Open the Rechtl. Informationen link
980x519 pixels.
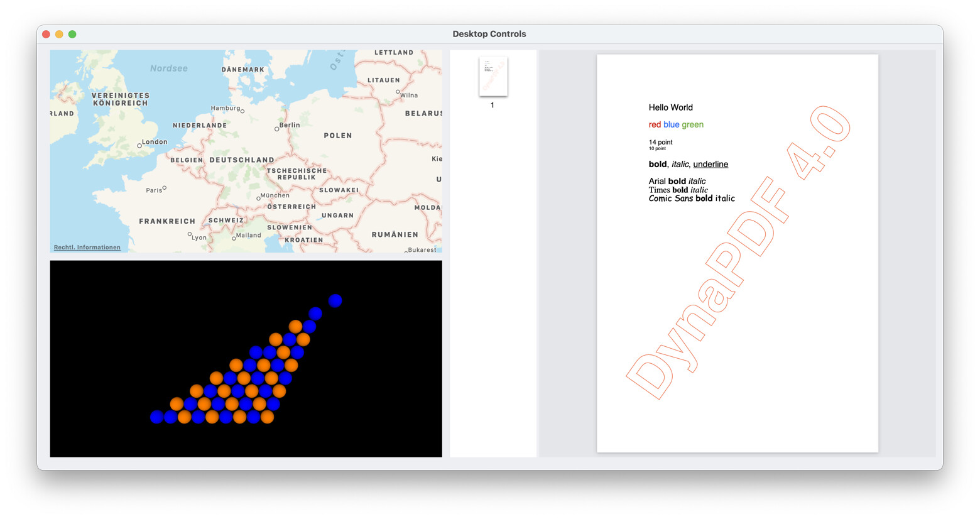tap(87, 248)
